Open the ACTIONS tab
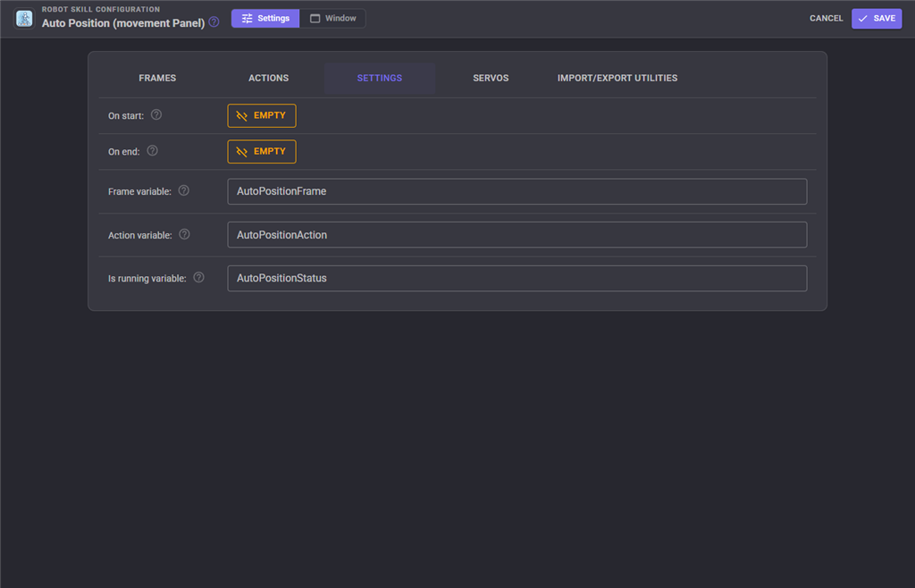 (x=268, y=78)
